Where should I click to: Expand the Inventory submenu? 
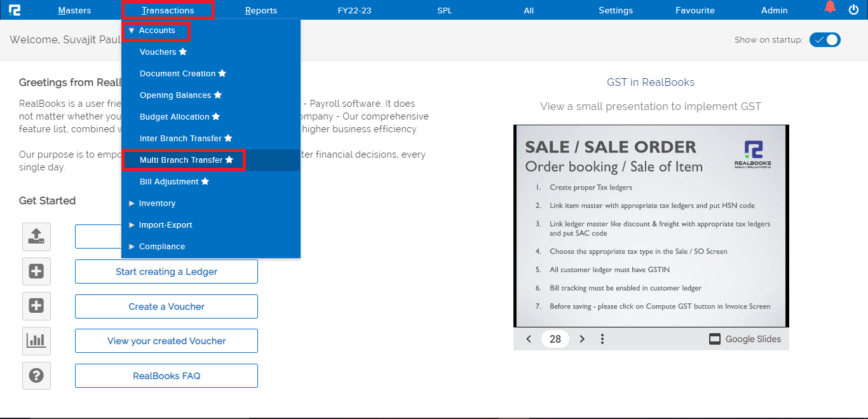(x=156, y=203)
